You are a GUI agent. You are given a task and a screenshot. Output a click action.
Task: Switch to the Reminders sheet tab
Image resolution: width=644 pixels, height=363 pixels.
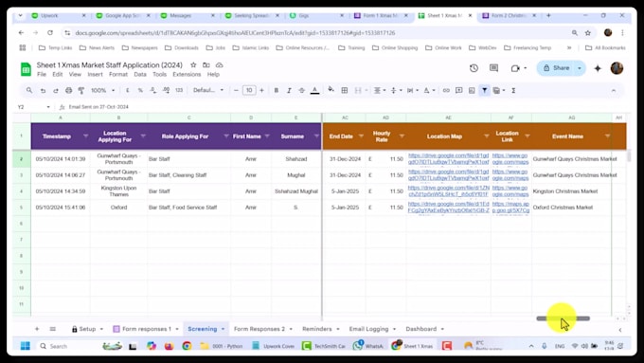point(321,329)
